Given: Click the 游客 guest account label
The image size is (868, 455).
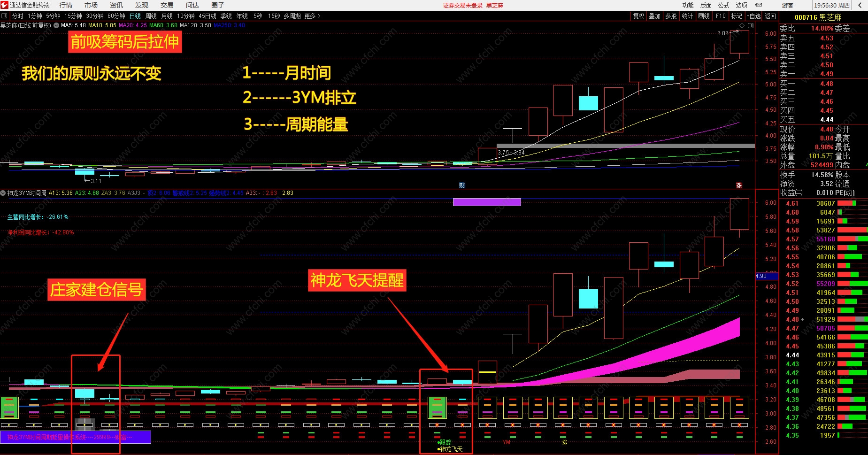Looking at the screenshot, I should click(x=788, y=5).
